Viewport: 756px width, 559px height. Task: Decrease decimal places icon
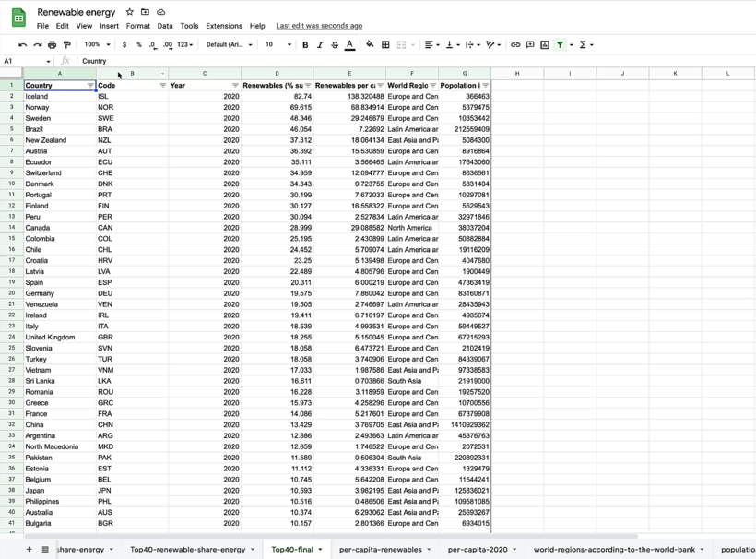152,45
